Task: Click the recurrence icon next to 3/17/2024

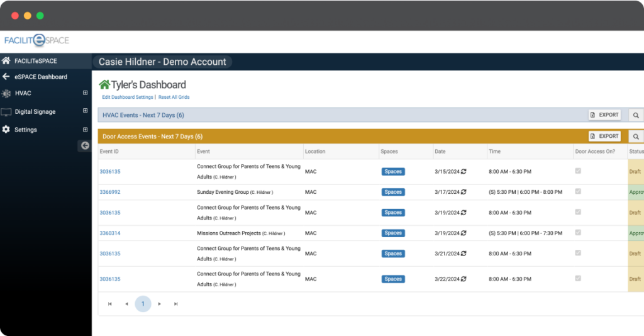Action: (x=464, y=192)
